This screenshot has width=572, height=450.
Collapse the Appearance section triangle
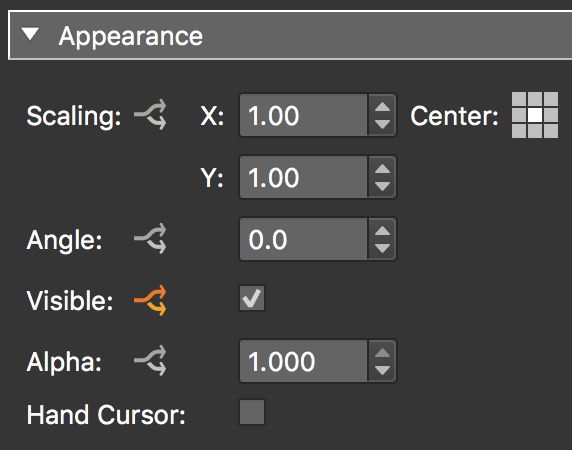30,34
